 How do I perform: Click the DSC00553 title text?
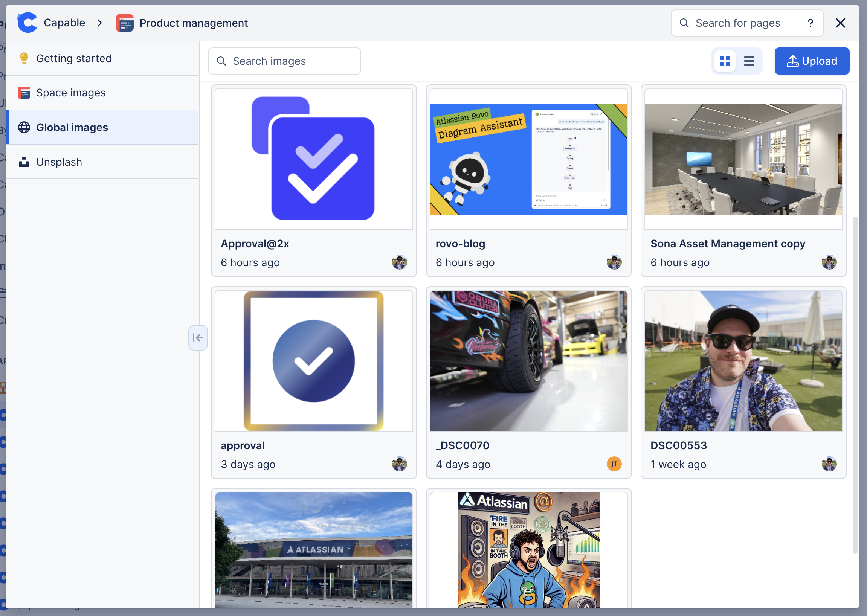tap(678, 445)
